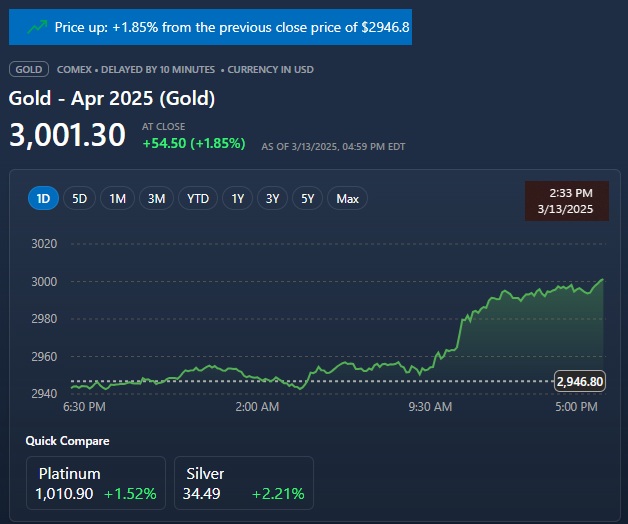
Task: Click the 2,946.80 previous close label
Action: click(579, 381)
